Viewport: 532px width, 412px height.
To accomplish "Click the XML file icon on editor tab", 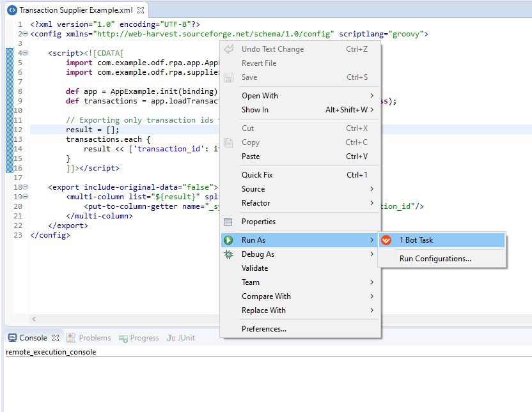I will pos(12,10).
